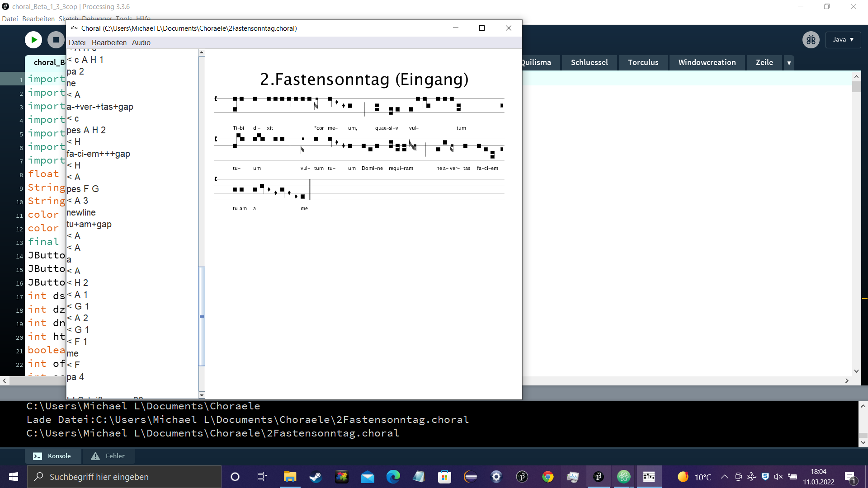Open Bearbeiten menu in Choral window
868x488 pixels.
[x=109, y=42]
